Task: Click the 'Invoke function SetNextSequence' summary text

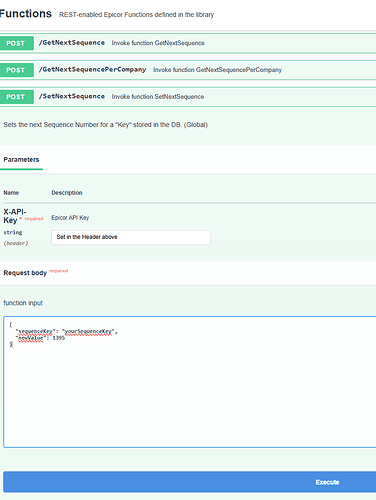Action: pos(158,97)
